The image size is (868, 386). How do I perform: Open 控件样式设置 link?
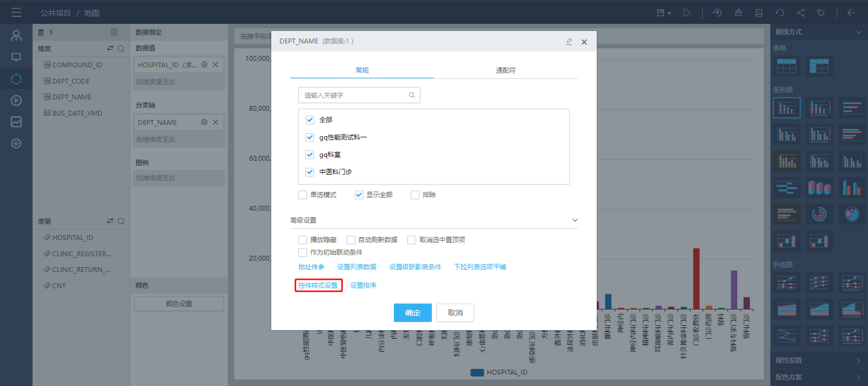[318, 286]
